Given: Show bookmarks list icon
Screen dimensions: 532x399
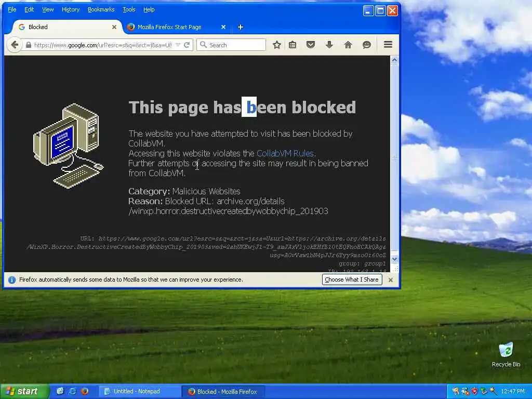Looking at the screenshot, I should click(x=292, y=45).
